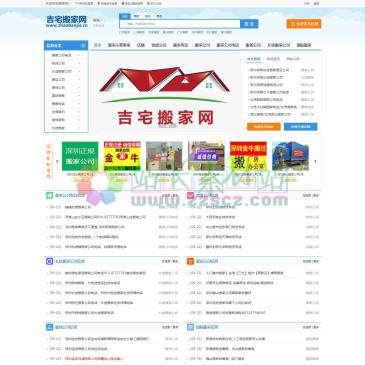Select the highlighted first tab above the search box

coord(125,16)
